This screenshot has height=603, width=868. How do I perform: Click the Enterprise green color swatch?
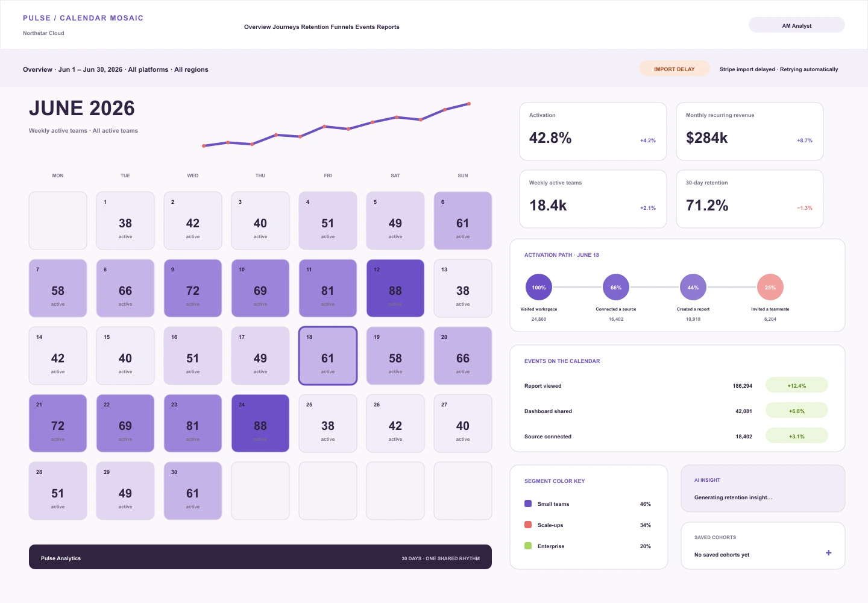pos(528,546)
